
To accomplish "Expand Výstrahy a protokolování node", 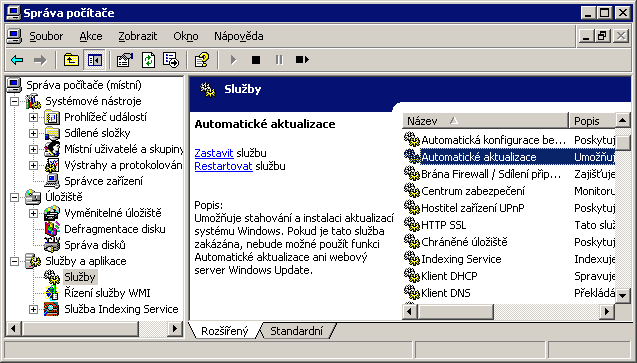I will point(33,165).
